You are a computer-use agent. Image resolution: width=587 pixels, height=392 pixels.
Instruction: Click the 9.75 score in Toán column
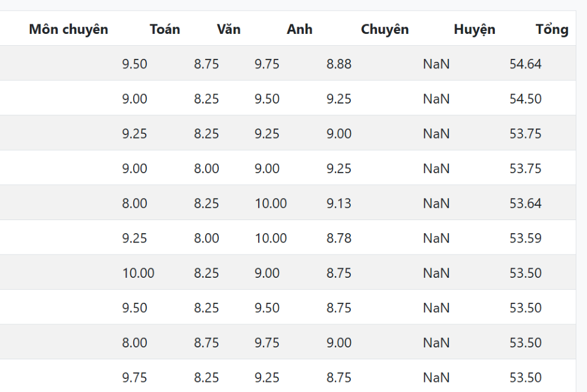pos(134,378)
